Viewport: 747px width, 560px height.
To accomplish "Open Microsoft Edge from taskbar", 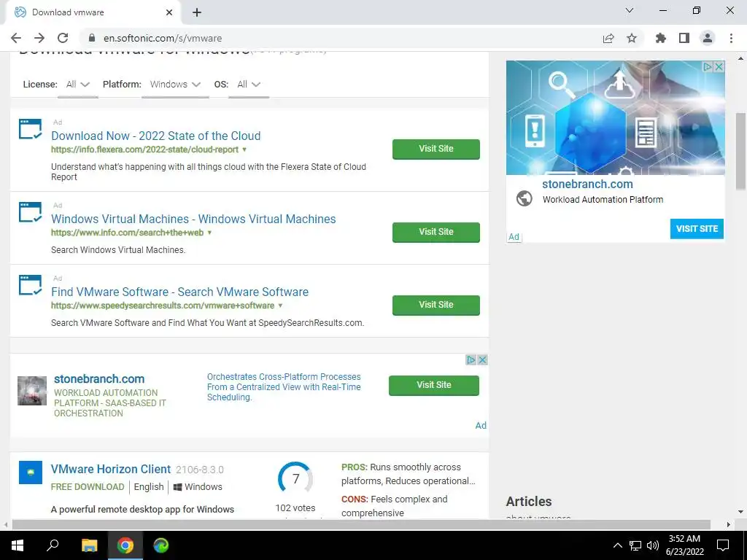I will [161, 545].
